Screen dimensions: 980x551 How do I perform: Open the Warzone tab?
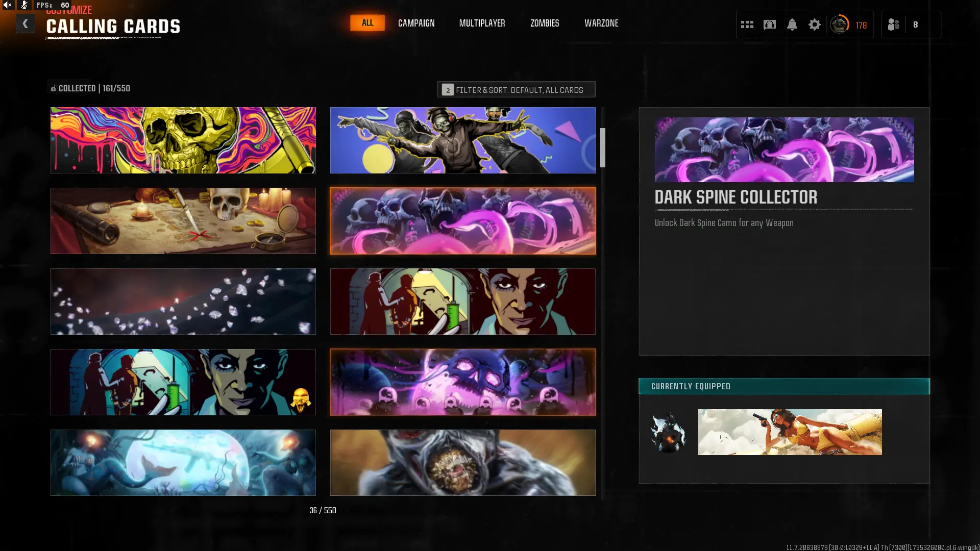(601, 23)
